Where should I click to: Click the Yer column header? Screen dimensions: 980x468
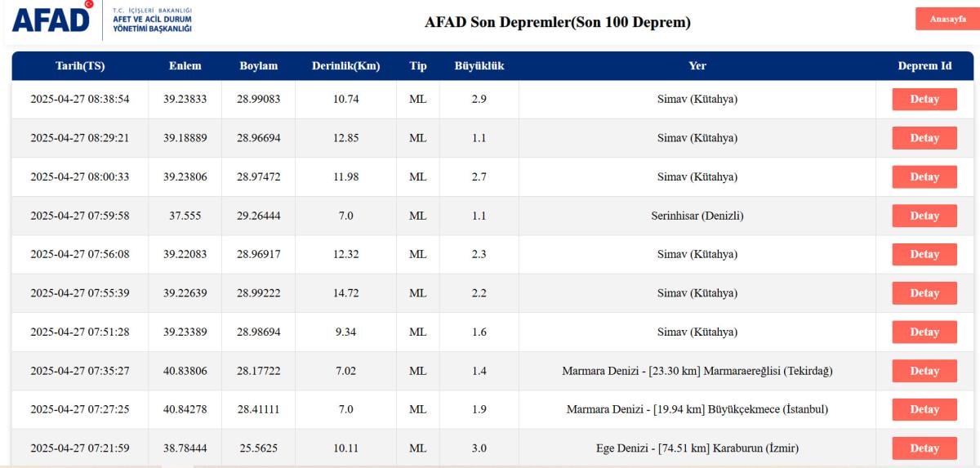tap(697, 66)
